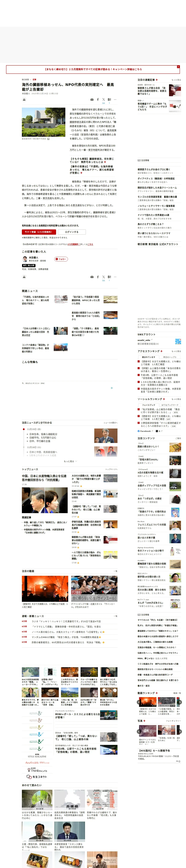Open ニュースの要点へ link
Screen dimensions: 186x868
[x=110, y=423]
